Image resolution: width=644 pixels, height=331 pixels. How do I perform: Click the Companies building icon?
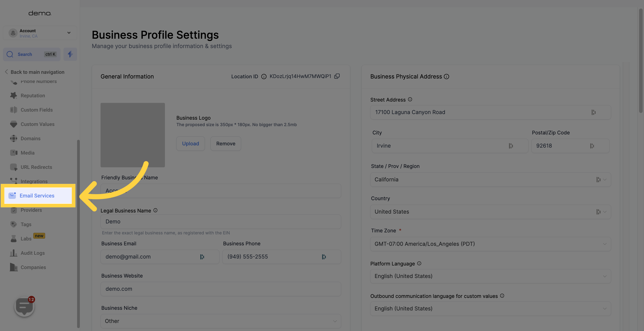(13, 267)
